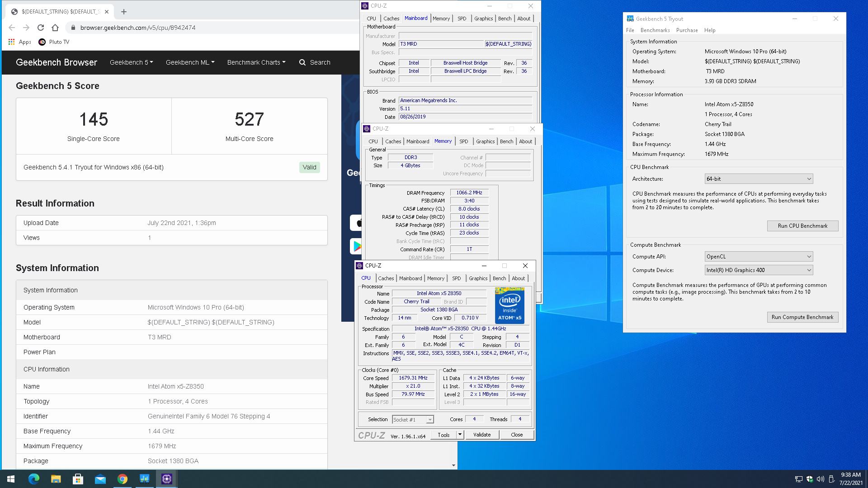Screen dimensions: 868x488
Task: Click the Search magnifier in Geekbench Browser
Action: pos(302,62)
